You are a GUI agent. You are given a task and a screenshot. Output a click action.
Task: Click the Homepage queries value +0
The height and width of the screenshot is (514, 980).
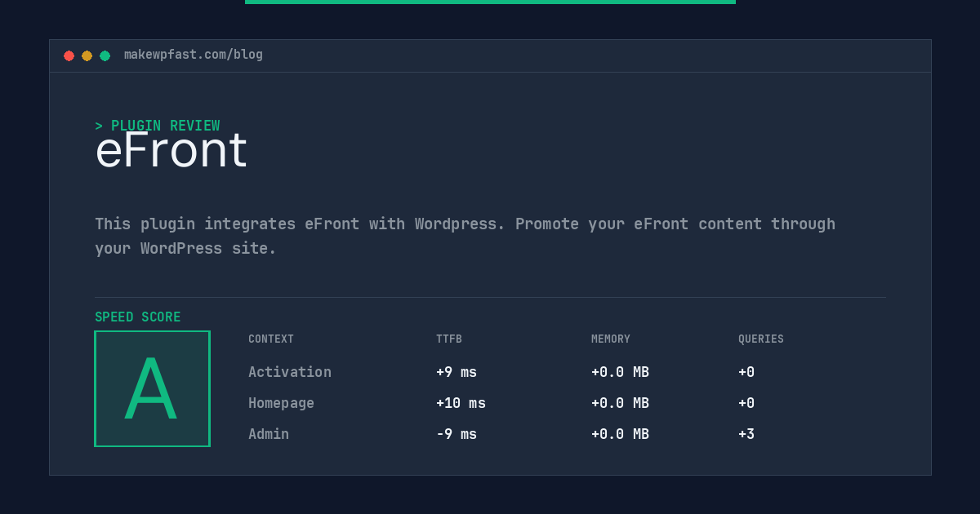coord(746,403)
